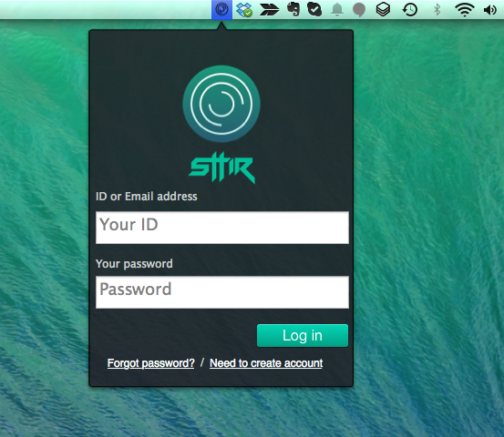Click the Sparrow arrow menu bar icon
This screenshot has height=437, width=504.
269,10
